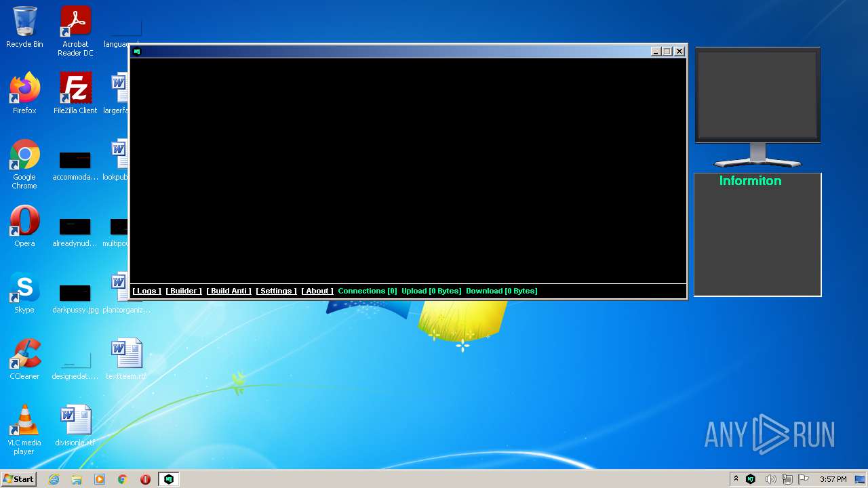The height and width of the screenshot is (488, 868).
Task: Open the Logs menu
Action: coord(147,291)
